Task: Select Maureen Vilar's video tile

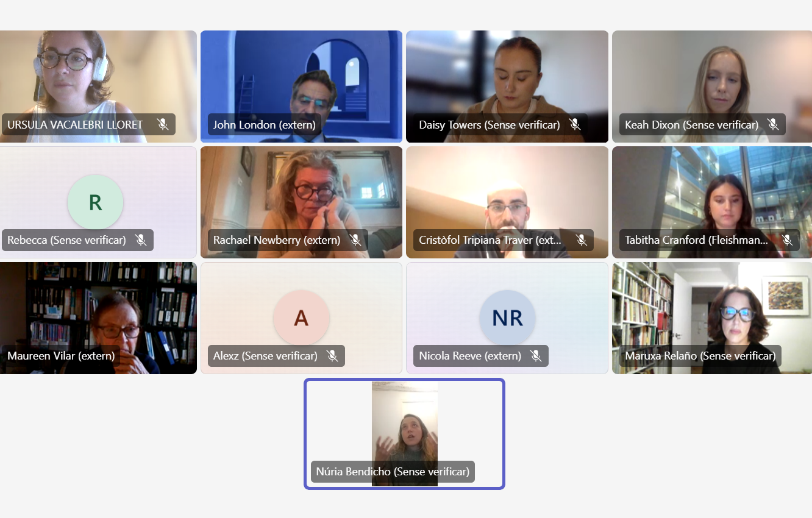Action: click(x=98, y=318)
